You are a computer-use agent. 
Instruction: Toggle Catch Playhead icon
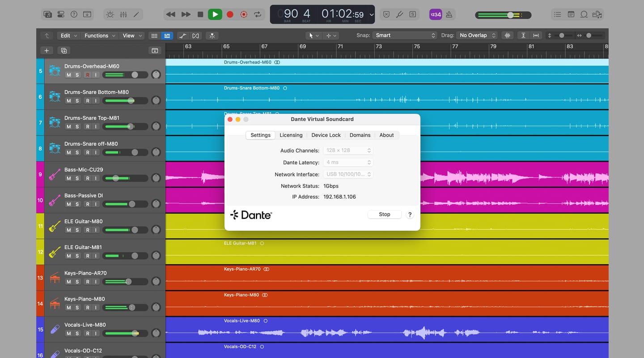point(212,36)
